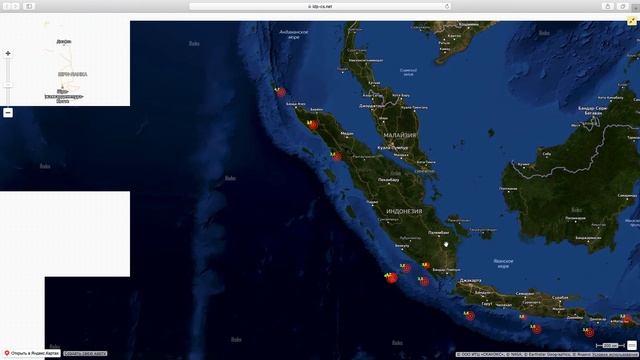This screenshot has width=640, height=360.
Task: Go forward in Safari
Action: [x=16, y=6]
